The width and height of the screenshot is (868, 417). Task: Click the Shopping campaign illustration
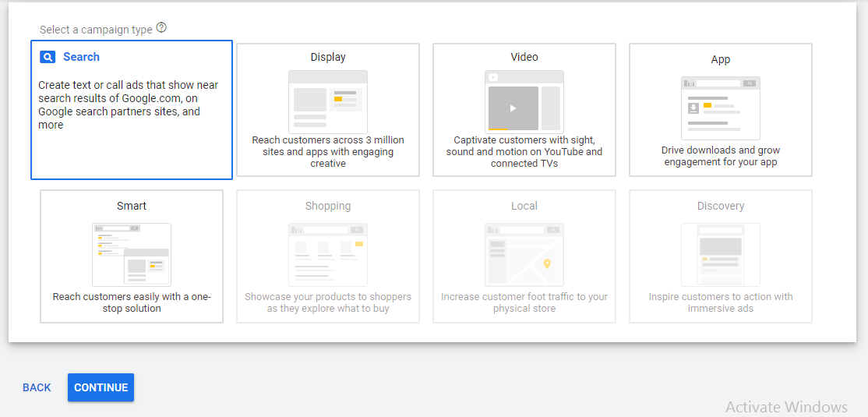pyautogui.click(x=328, y=255)
